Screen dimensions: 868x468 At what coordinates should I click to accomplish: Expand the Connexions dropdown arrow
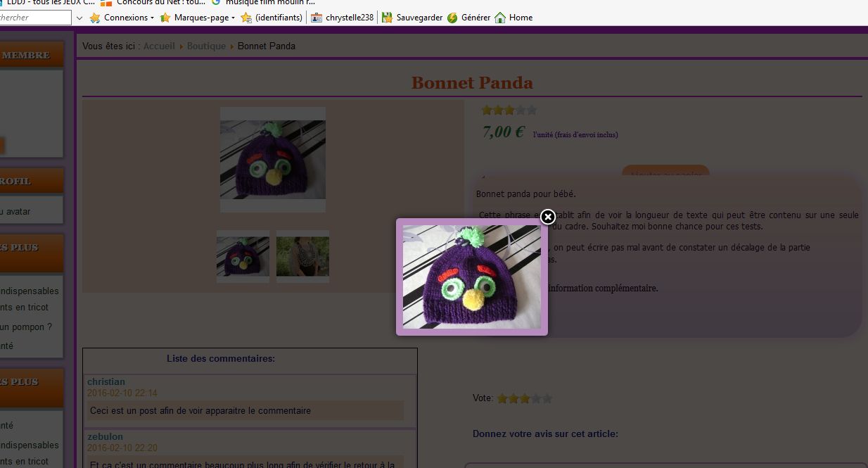pos(153,18)
